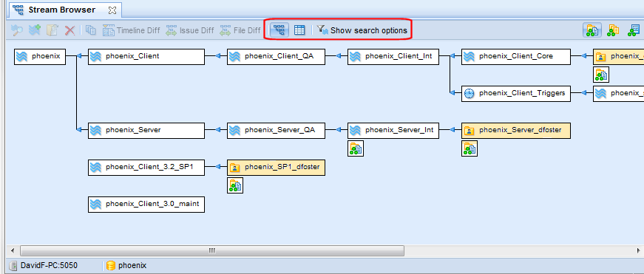The image size is (644, 274).
Task: Select phoenix_Client_3.0_maint stream
Action: point(146,205)
